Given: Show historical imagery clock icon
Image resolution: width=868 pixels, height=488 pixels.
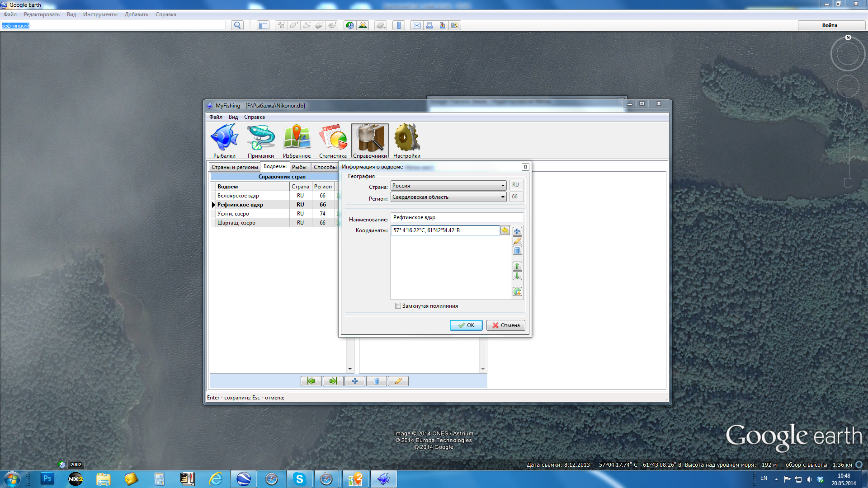Looking at the screenshot, I should pyautogui.click(x=350, y=25).
